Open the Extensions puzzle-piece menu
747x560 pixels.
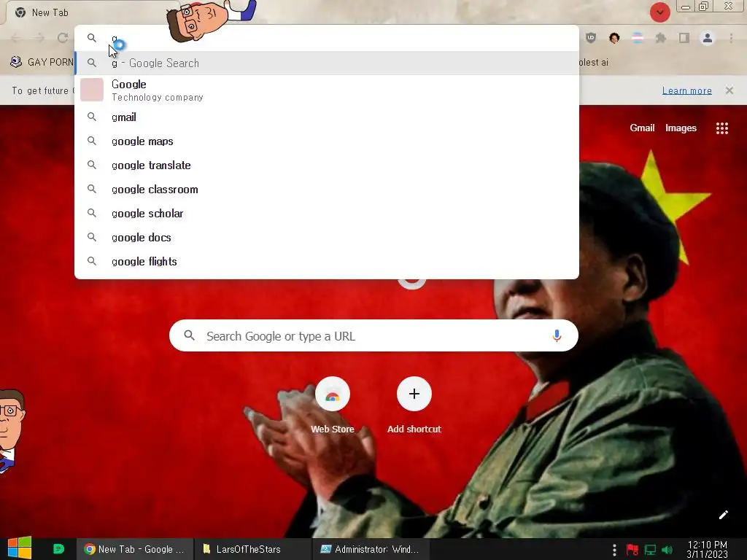661,38
